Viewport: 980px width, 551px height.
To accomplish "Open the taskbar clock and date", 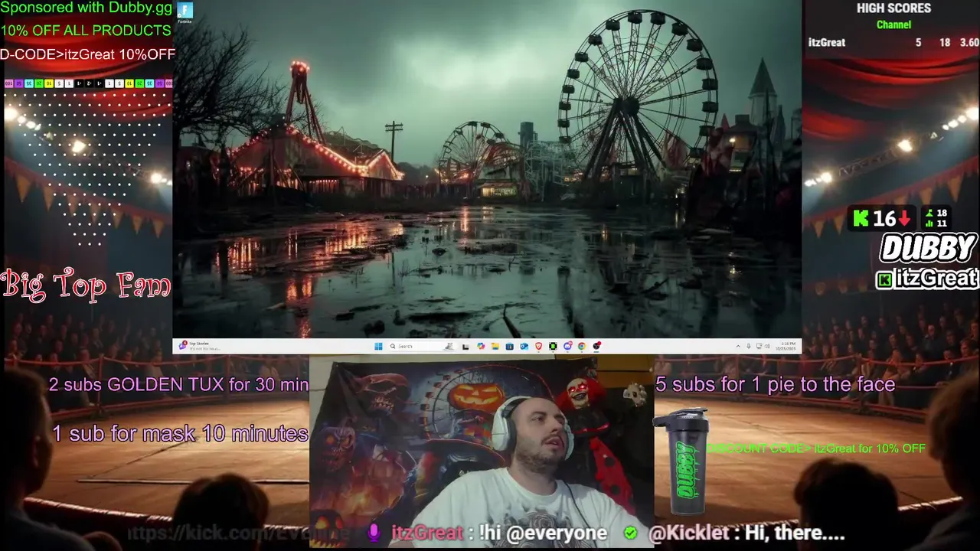I will click(x=786, y=346).
